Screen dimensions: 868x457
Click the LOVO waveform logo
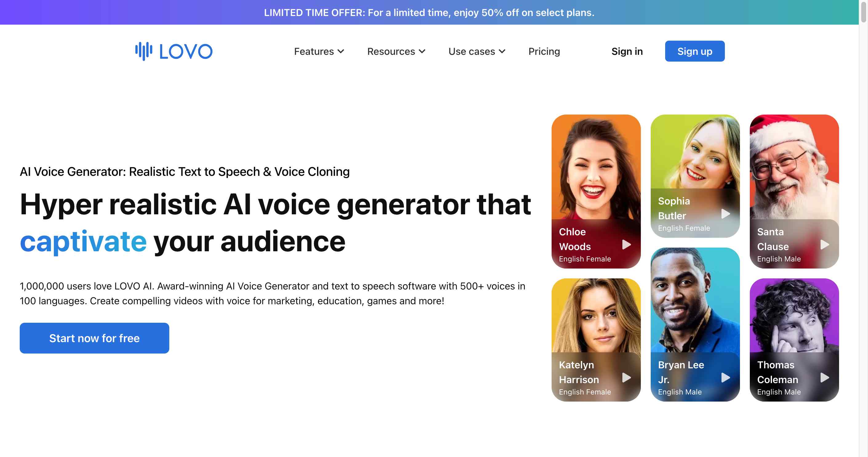[143, 51]
